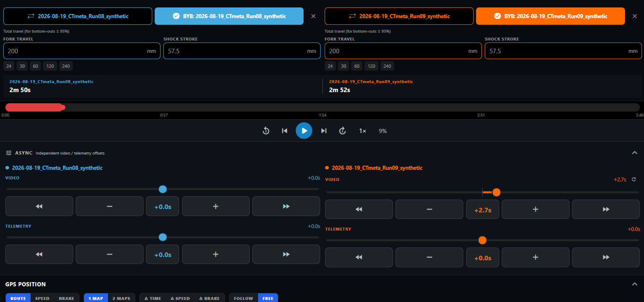
Task: Click the +0.0s value button for Run08 telemetry
Action: point(163,254)
